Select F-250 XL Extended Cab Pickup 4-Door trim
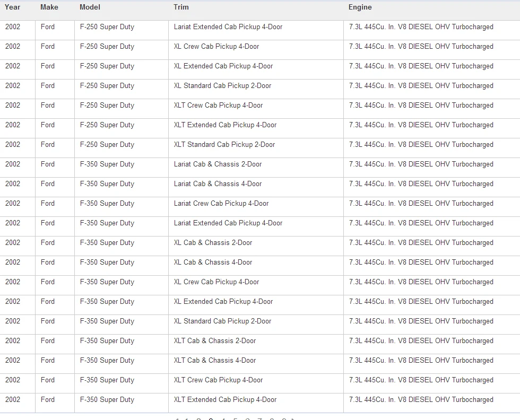Image resolution: width=520 pixels, height=420 pixels. coord(223,66)
